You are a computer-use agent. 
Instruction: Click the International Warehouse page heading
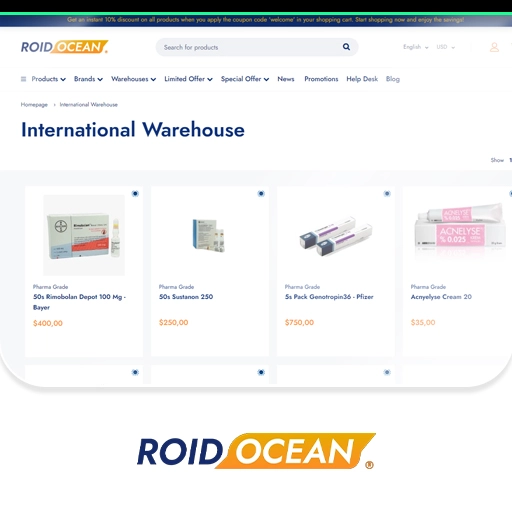[133, 130]
